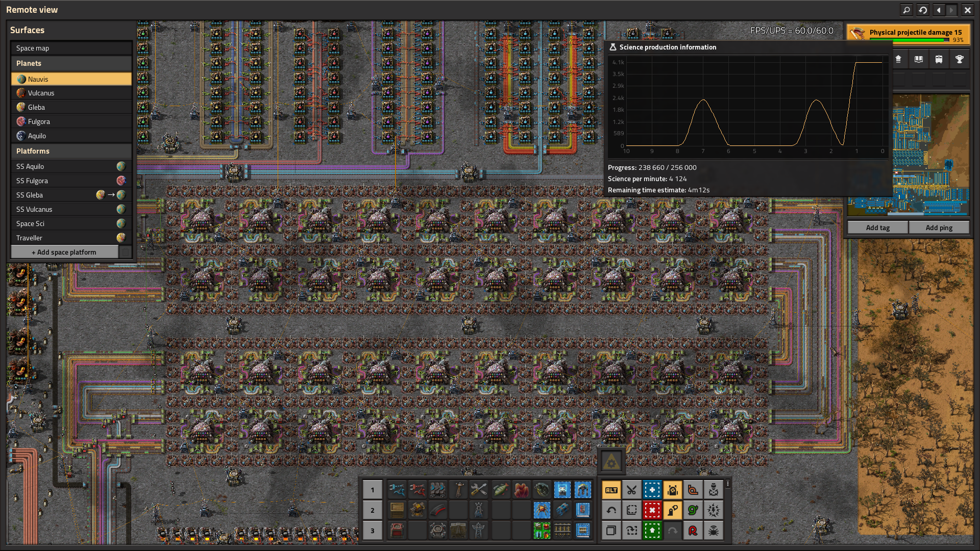
Task: Give red wire from shortcut bar
Action: click(x=693, y=531)
